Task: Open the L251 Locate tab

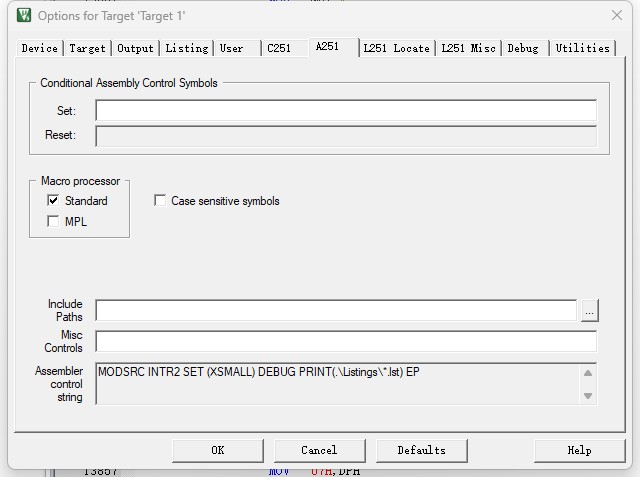Action: point(397,48)
